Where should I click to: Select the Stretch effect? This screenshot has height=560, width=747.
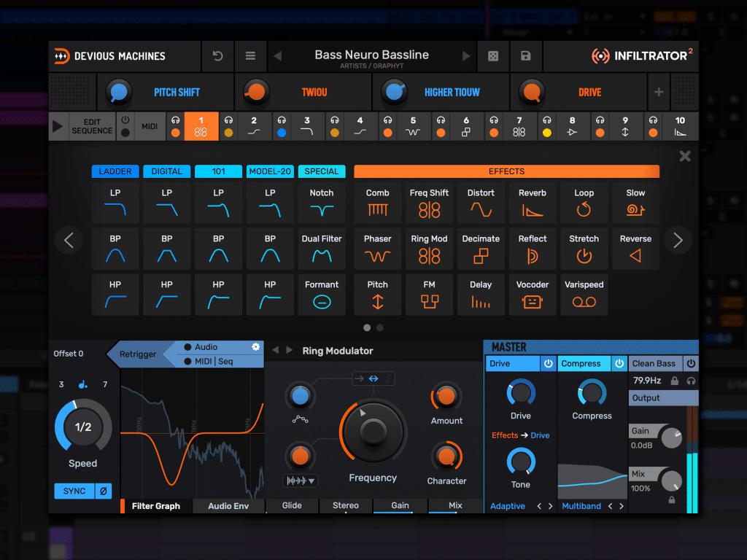click(x=584, y=249)
